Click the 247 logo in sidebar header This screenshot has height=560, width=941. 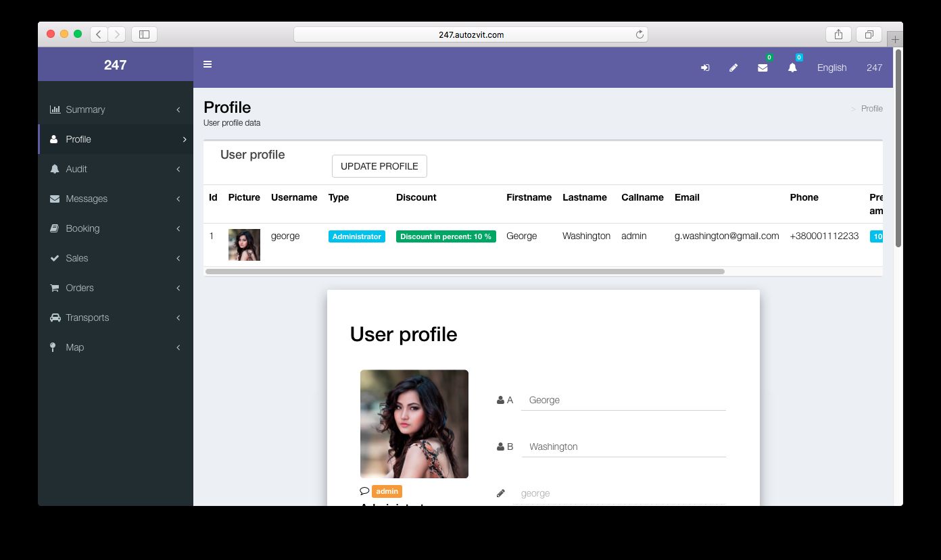115,65
